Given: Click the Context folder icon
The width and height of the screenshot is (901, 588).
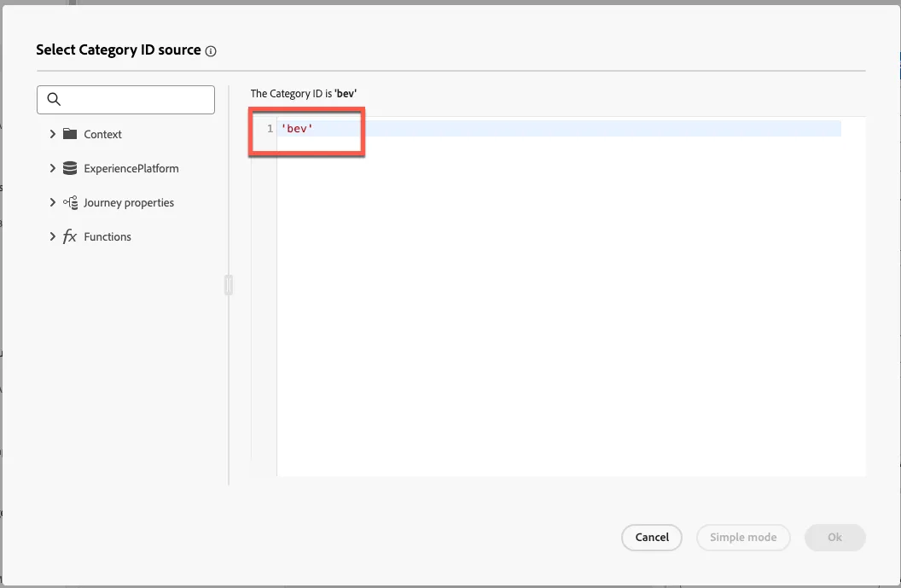Looking at the screenshot, I should (x=70, y=134).
